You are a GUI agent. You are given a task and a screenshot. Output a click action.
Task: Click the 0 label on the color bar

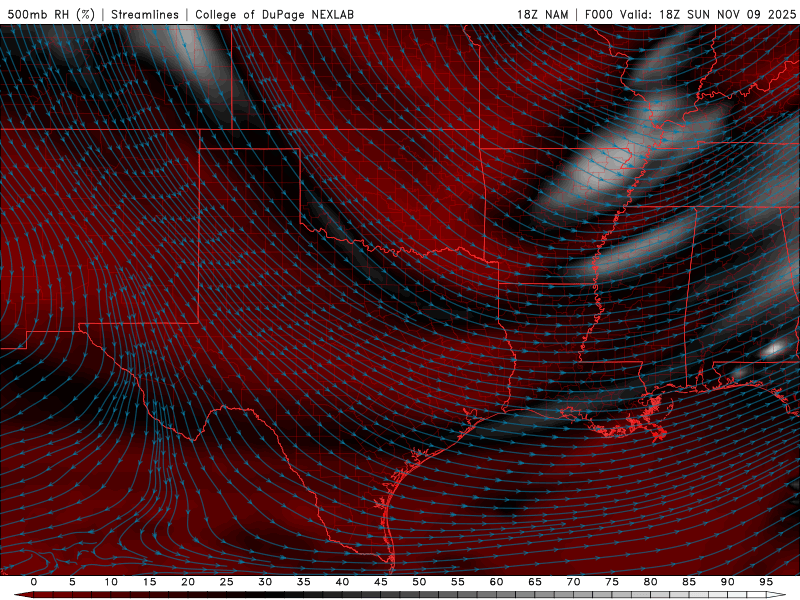(x=34, y=582)
